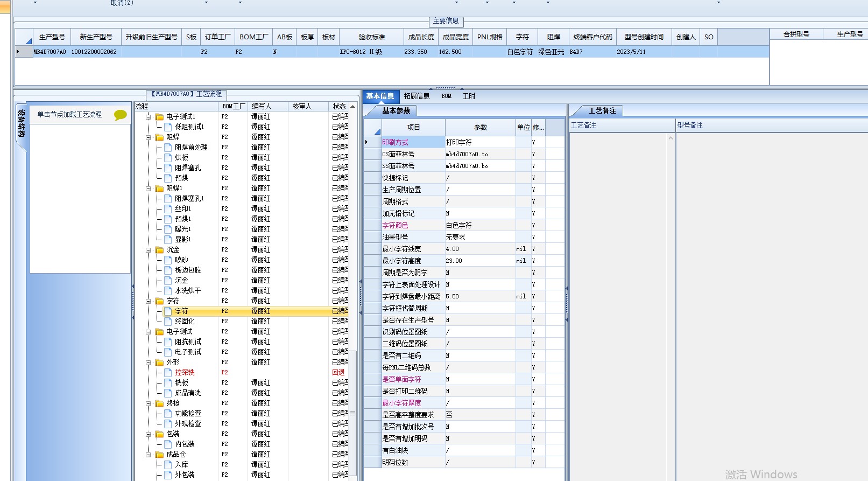The height and width of the screenshot is (481, 868).
Task: Click folder icon of 成品仓 node
Action: [159, 455]
